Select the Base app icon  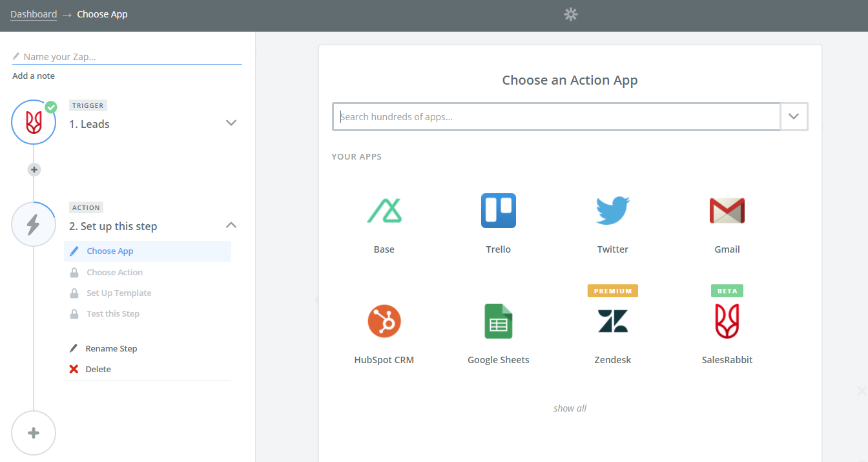pyautogui.click(x=384, y=211)
